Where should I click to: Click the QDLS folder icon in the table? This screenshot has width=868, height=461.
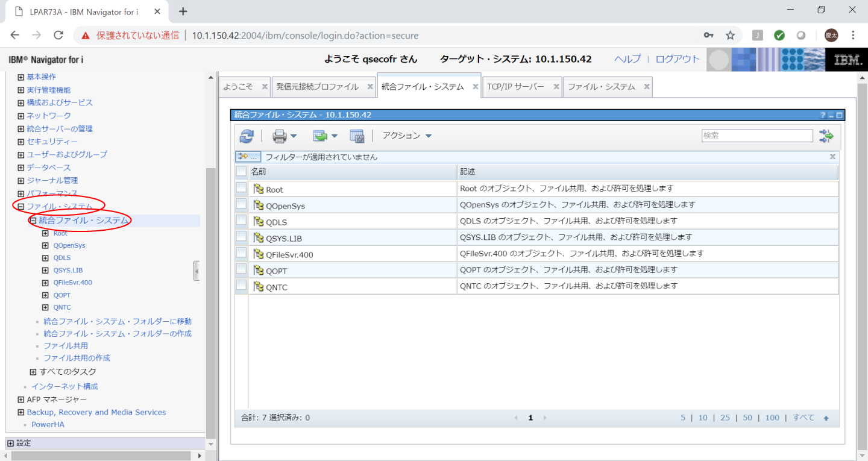(x=259, y=222)
